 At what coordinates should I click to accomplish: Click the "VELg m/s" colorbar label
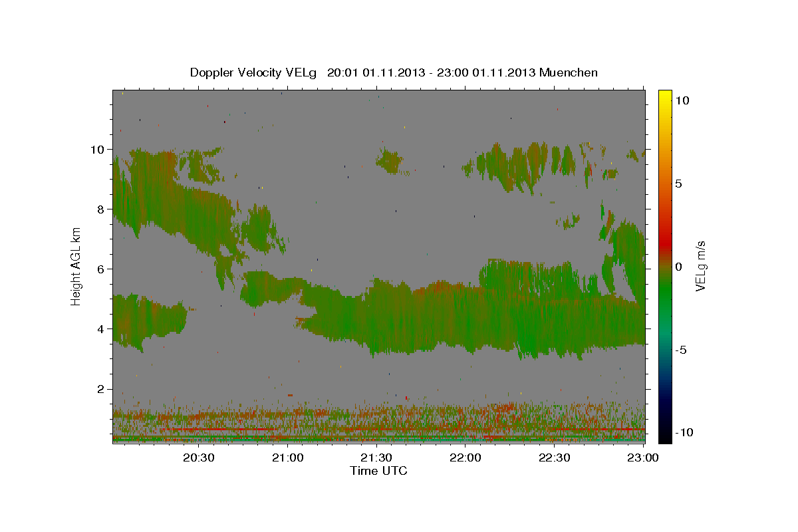700,266
